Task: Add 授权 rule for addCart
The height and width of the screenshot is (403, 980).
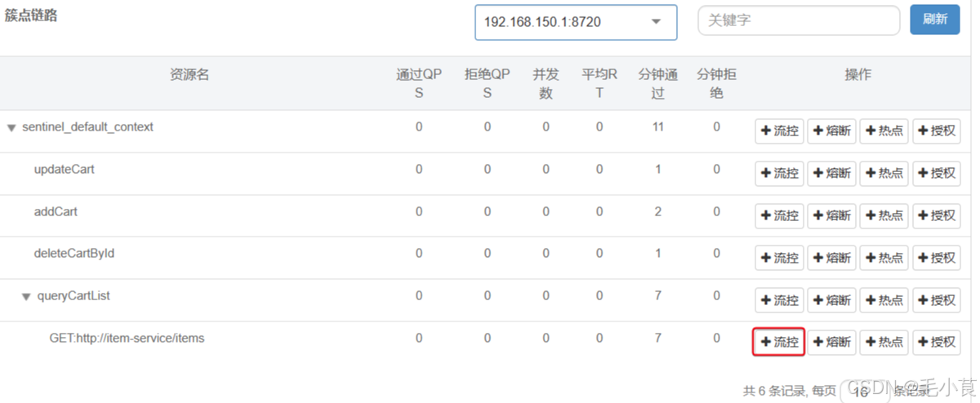Action: tap(936, 215)
